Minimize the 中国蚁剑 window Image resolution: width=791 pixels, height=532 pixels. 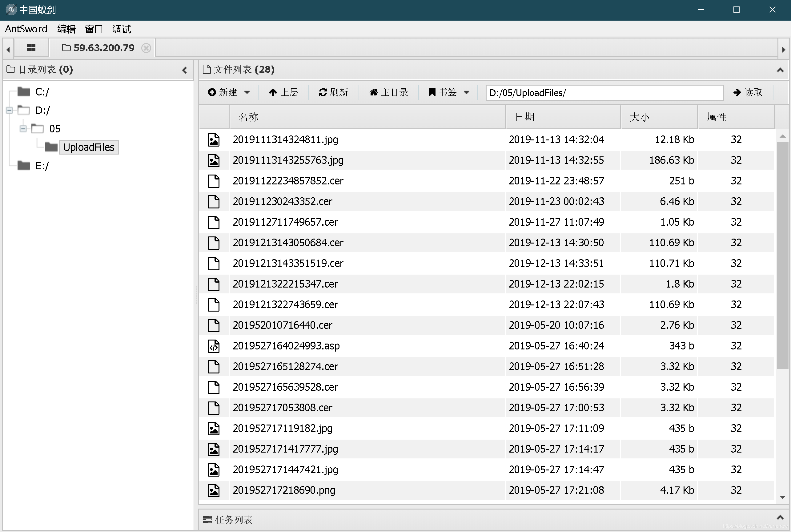701,10
